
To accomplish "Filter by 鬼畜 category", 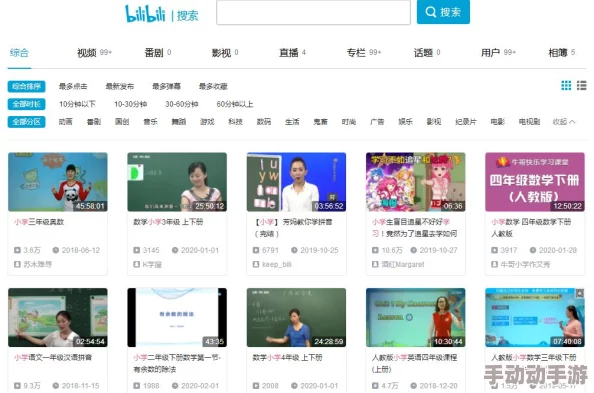I will tap(320, 122).
